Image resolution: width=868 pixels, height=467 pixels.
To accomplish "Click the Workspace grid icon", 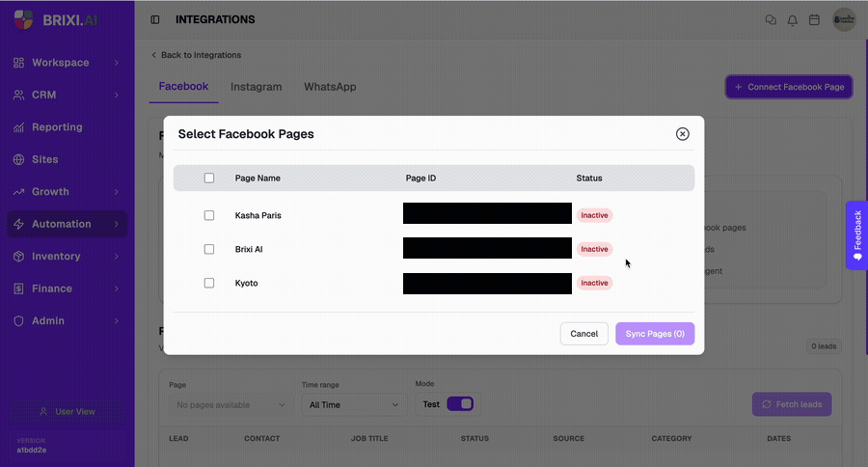I will [19, 63].
